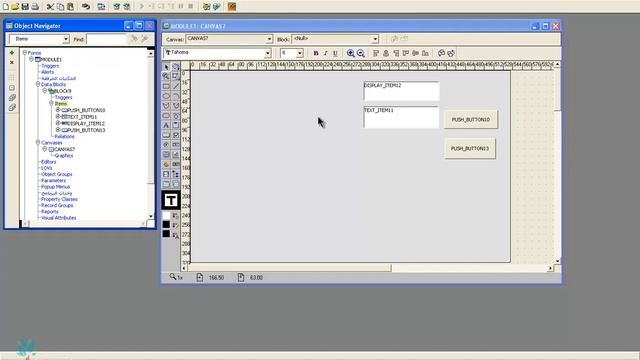Click the Find input field in Object Navigator
The width and height of the screenshot is (640, 360).
107,39
